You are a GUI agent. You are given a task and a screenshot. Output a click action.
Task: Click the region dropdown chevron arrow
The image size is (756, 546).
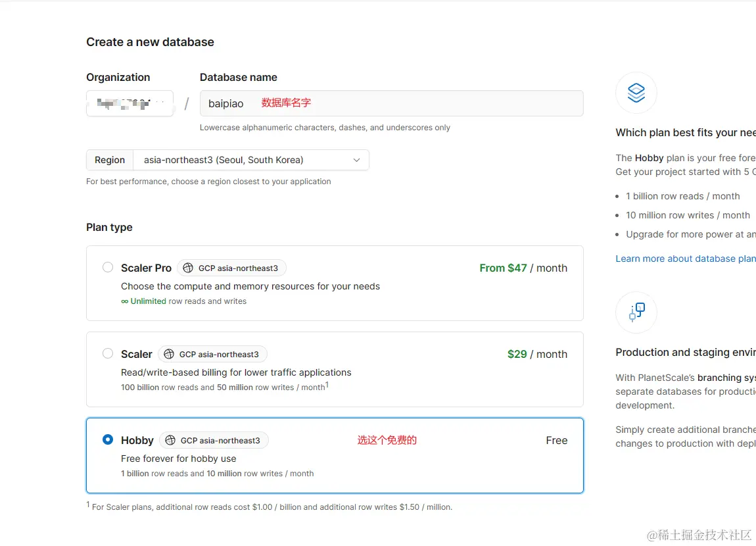click(356, 160)
